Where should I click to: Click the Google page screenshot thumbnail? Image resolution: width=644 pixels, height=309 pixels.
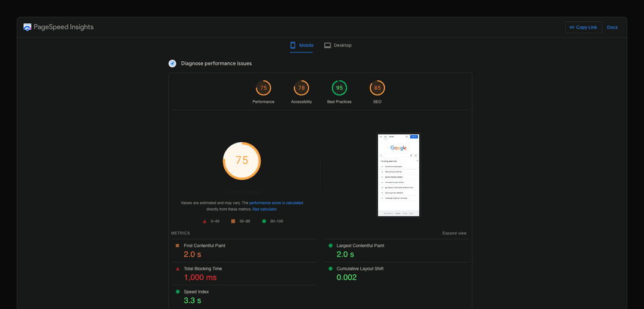tap(398, 175)
